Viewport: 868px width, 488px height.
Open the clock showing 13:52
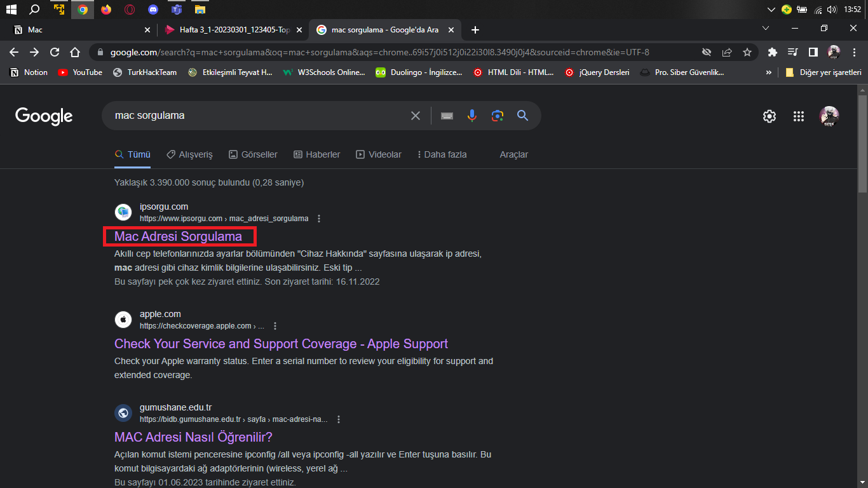coord(852,10)
